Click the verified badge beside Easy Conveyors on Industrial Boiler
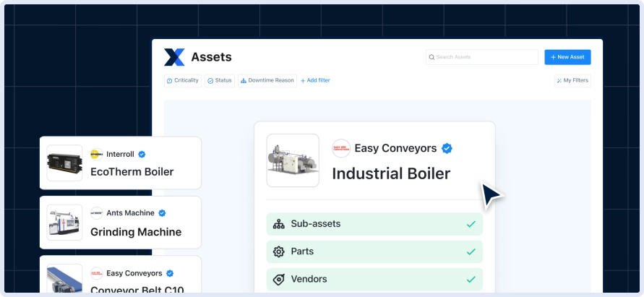 tap(447, 148)
